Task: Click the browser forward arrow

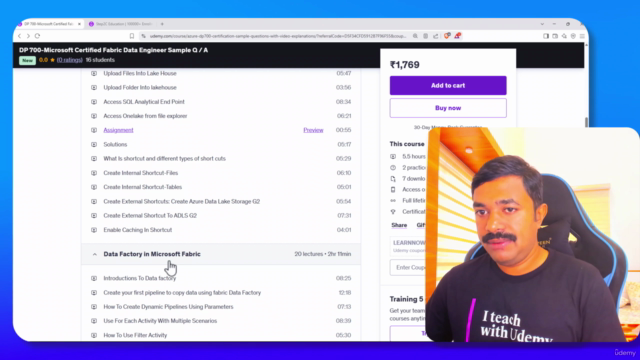Action: click(28, 36)
